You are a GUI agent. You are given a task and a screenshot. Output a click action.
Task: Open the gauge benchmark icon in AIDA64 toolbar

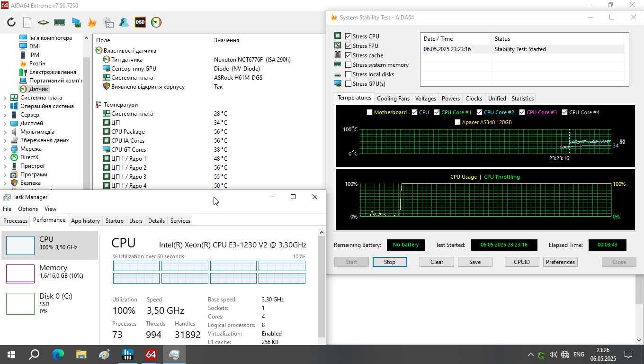coord(156,22)
